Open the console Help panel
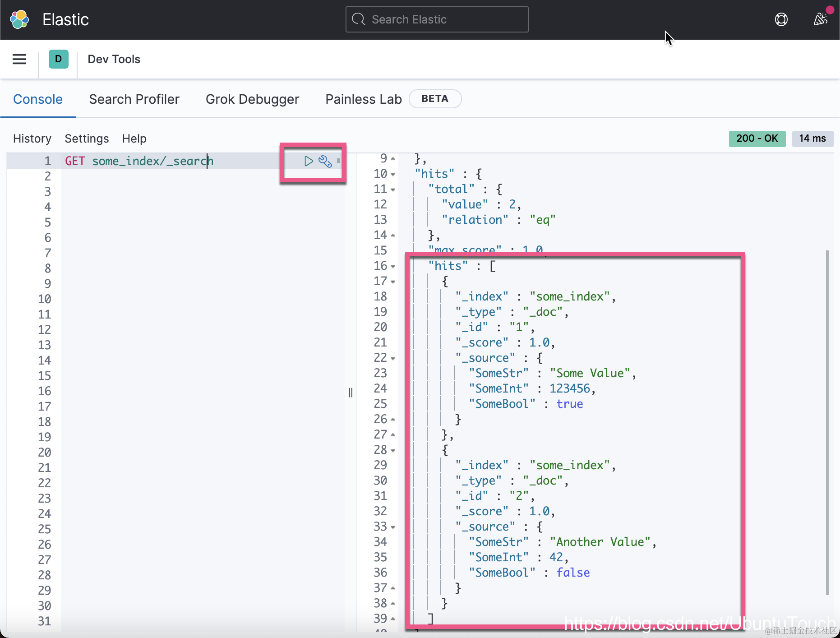Screen dimensions: 840x638 point(134,139)
